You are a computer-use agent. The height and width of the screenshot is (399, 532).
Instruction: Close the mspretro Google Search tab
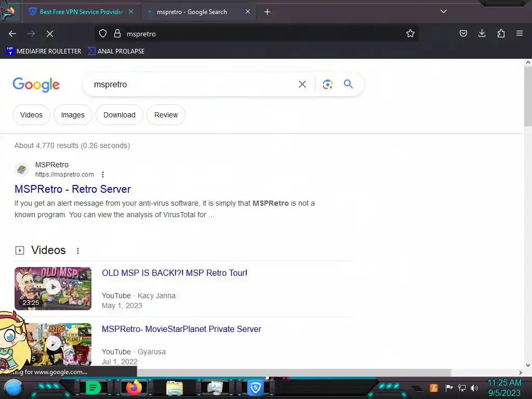pyautogui.click(x=248, y=11)
